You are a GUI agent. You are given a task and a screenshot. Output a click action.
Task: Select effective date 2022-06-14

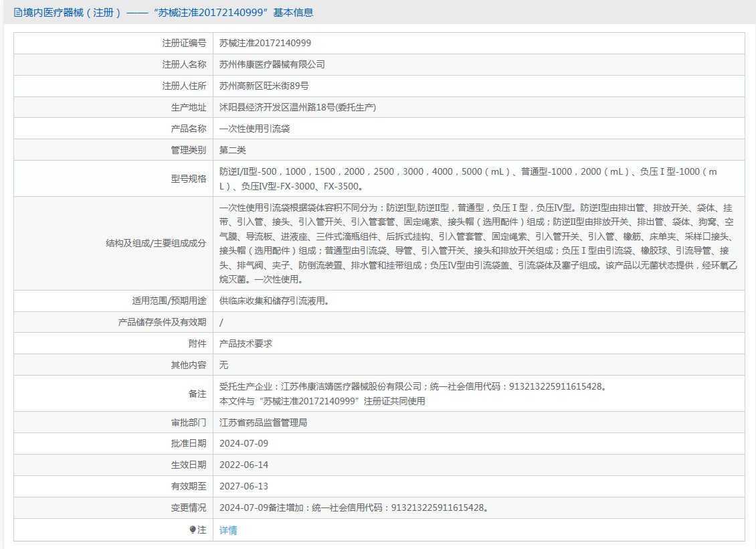244,465
